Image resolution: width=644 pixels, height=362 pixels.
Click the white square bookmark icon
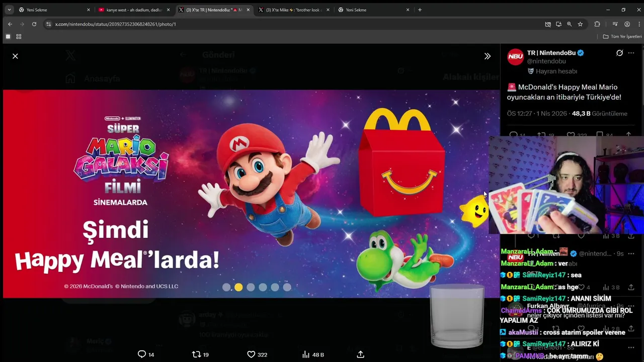click(x=8, y=37)
